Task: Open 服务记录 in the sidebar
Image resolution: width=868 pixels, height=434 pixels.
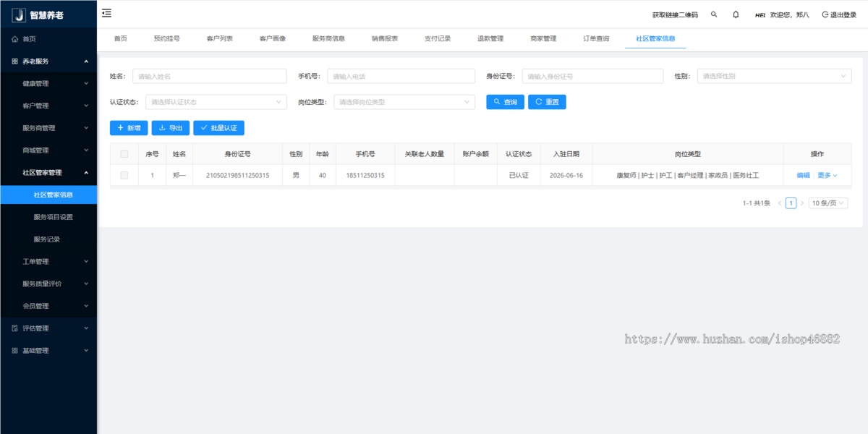Action: tap(48, 239)
